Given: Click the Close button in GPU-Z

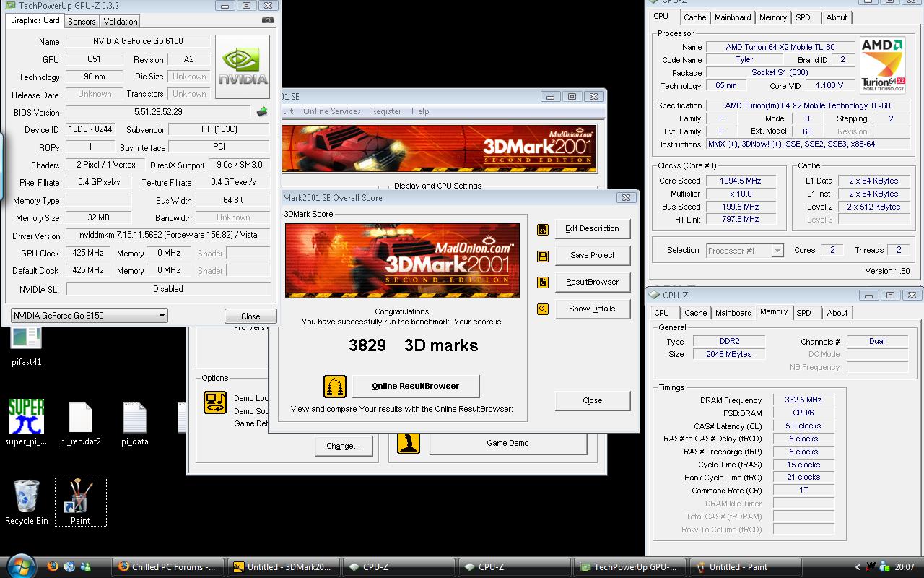Looking at the screenshot, I should tap(250, 316).
